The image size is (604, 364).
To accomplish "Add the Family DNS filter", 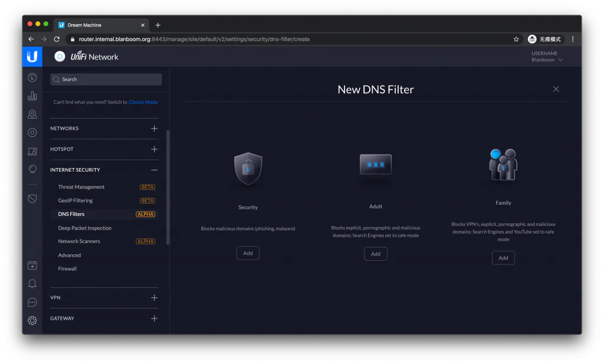I will tap(503, 258).
